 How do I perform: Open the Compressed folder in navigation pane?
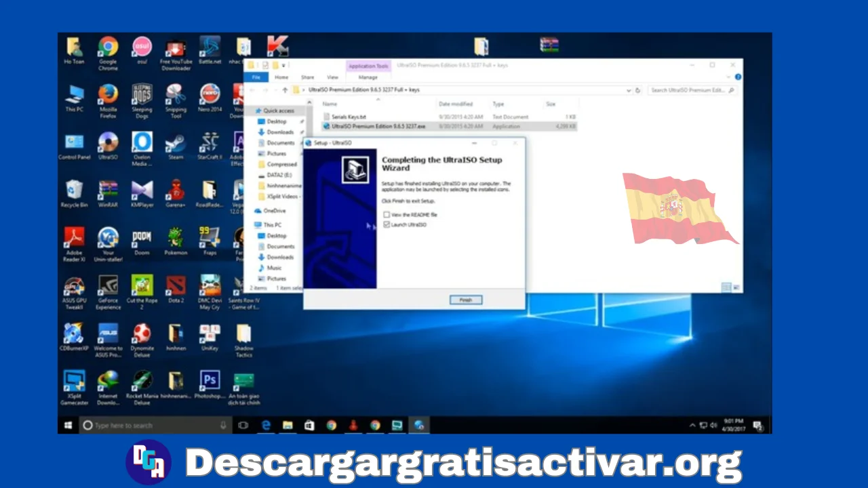281,165
